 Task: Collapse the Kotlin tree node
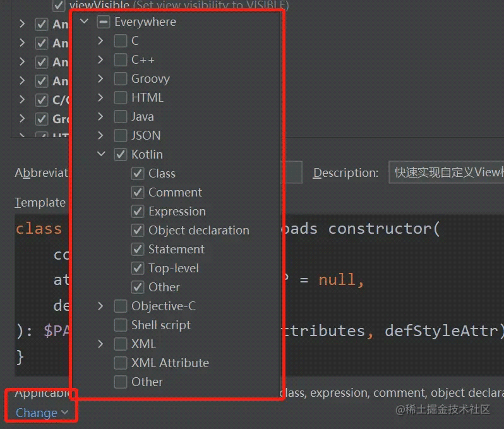click(101, 154)
